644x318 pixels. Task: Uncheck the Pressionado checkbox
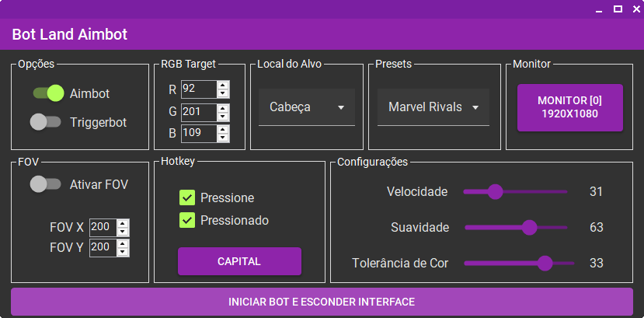[186, 220]
